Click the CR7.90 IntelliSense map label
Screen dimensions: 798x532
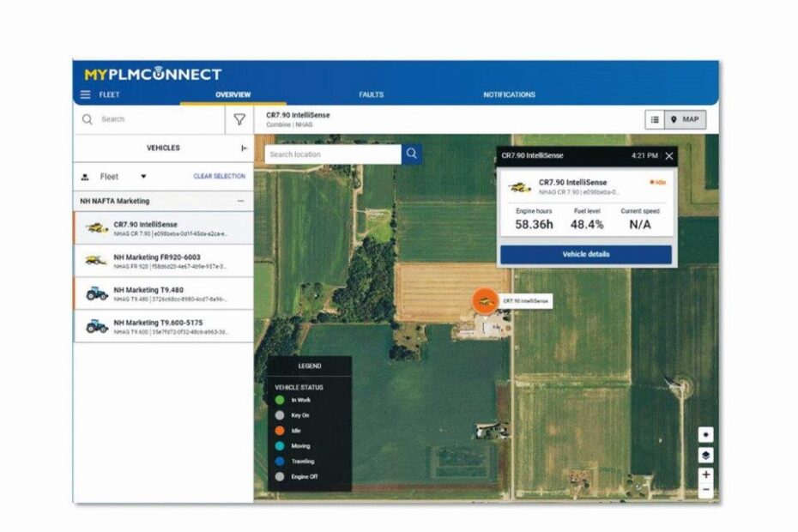tap(526, 301)
